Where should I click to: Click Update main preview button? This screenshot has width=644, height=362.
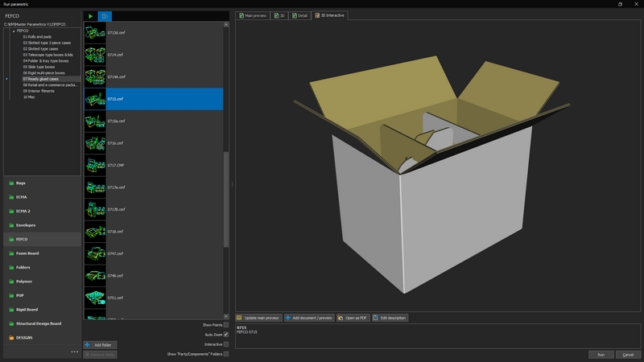pyautogui.click(x=258, y=318)
